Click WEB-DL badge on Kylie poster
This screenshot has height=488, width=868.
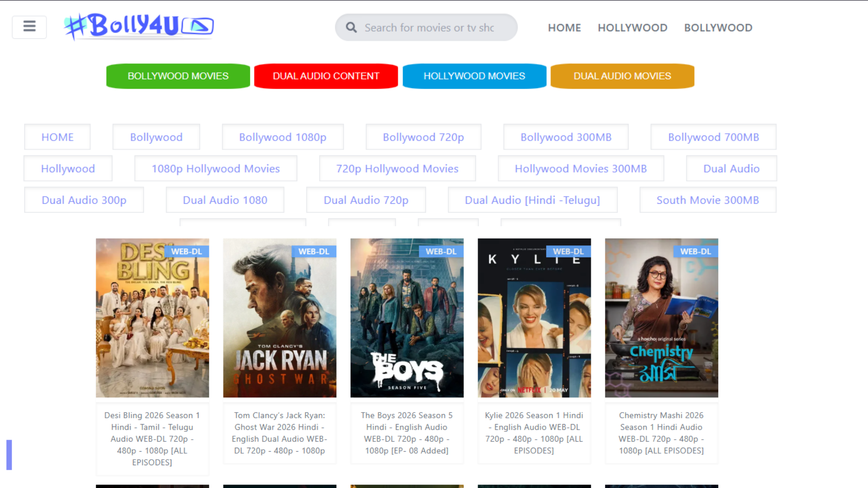click(568, 251)
